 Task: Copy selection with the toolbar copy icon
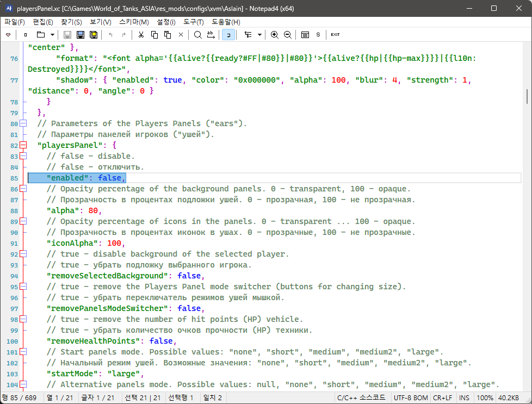pos(154,35)
